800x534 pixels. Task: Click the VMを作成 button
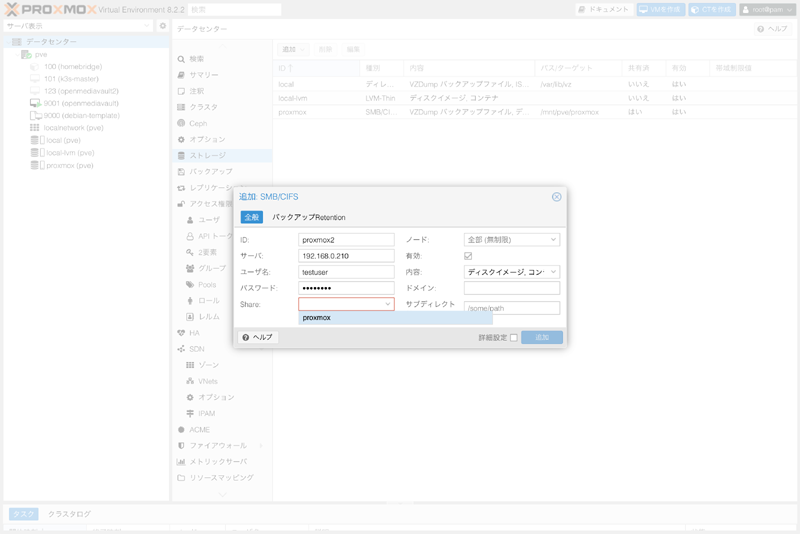coord(660,10)
